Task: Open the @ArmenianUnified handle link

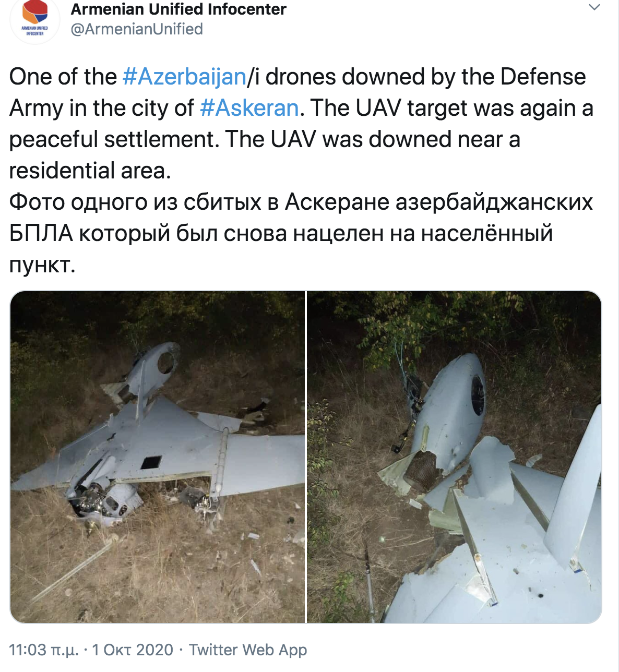Action: (137, 29)
